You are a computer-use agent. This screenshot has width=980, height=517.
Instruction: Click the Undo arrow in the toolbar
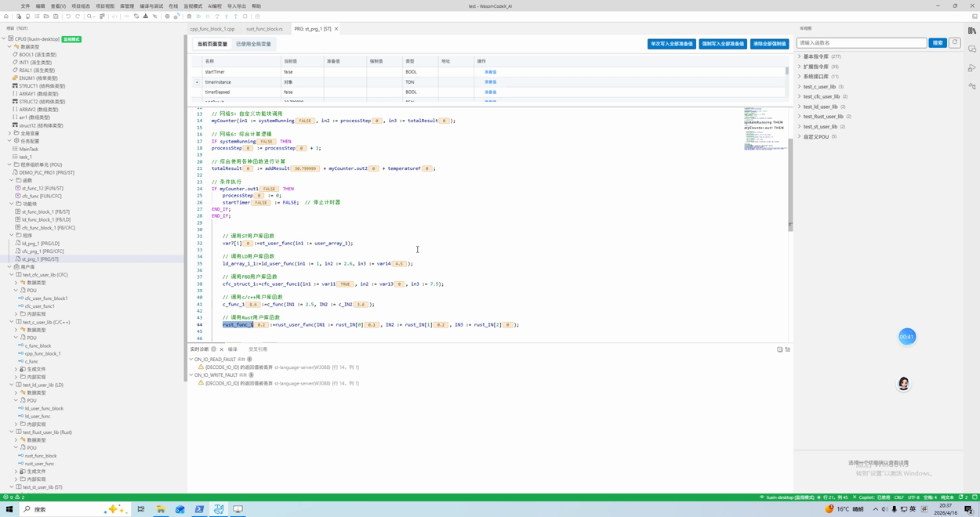point(68,16)
